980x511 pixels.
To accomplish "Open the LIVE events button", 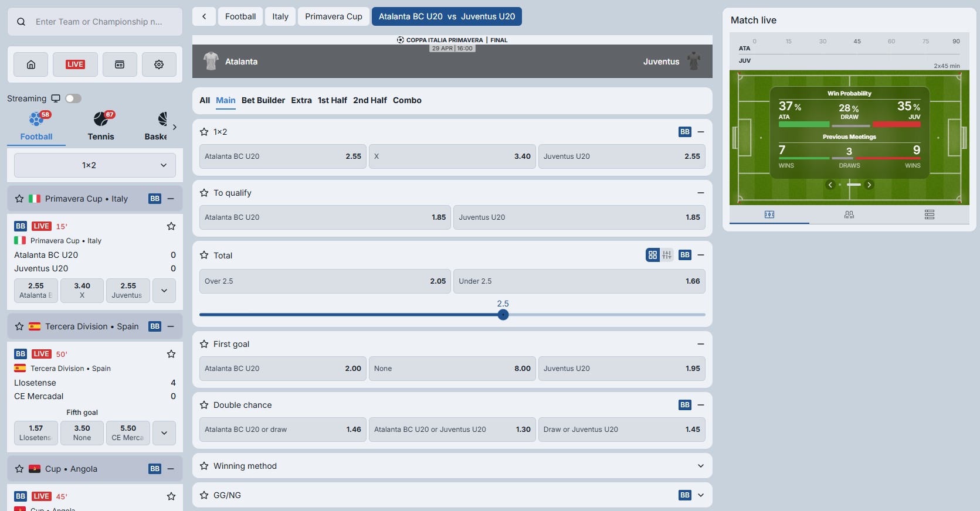I will pos(75,64).
